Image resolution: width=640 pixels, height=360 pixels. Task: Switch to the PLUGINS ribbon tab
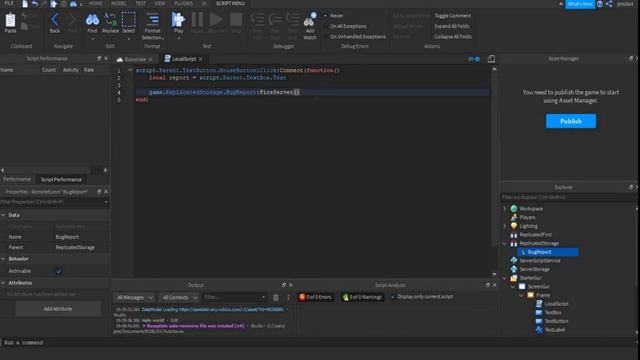point(183,3)
